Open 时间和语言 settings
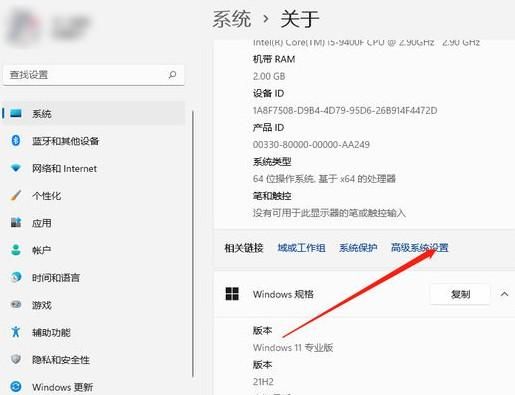This screenshot has height=395, width=515. click(93, 277)
